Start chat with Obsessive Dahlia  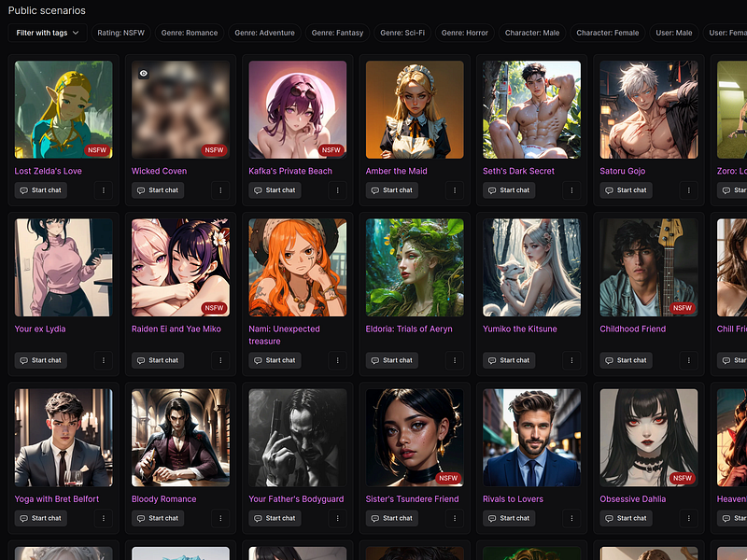point(626,518)
